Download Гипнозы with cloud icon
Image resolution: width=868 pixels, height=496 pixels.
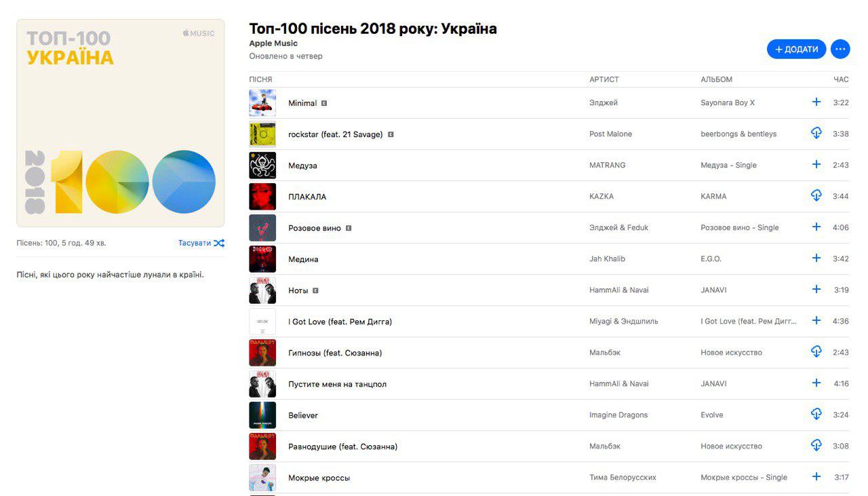pyautogui.click(x=816, y=352)
